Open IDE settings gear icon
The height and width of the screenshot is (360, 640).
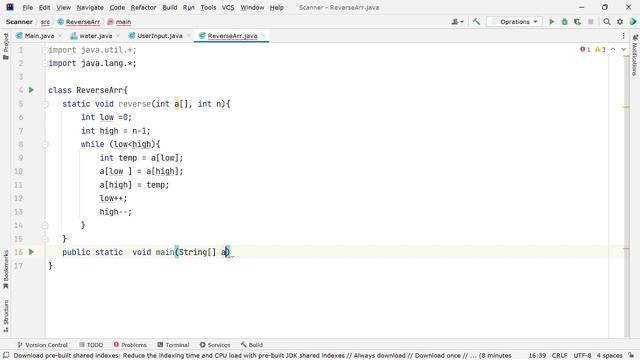point(620,22)
